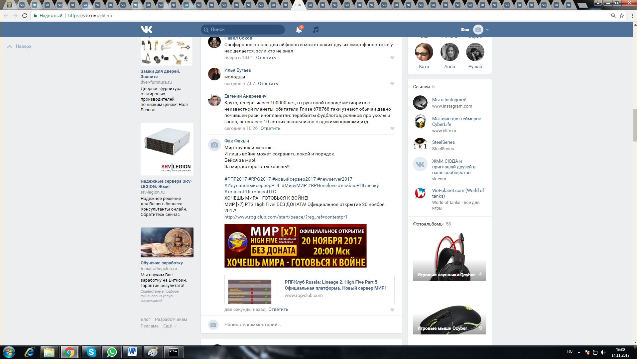Open Windows Start button

(x=9, y=352)
